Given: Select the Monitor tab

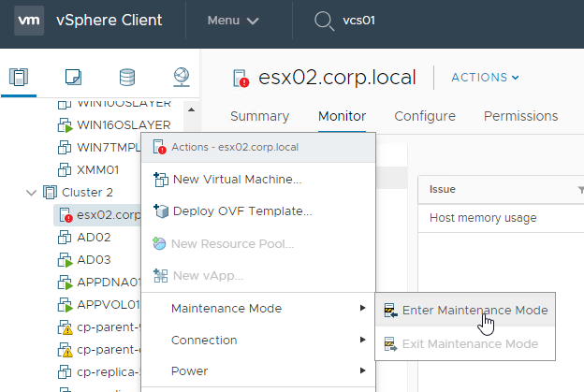Looking at the screenshot, I should (x=342, y=116).
